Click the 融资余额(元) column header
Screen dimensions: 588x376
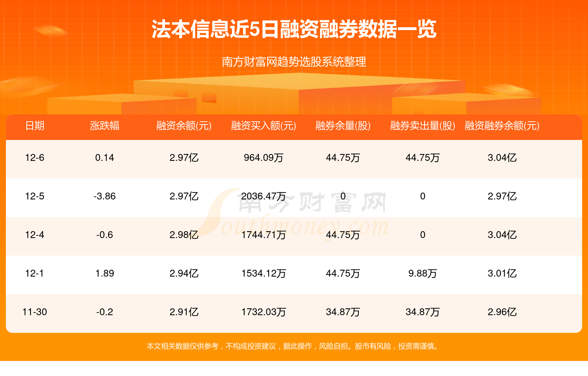click(x=184, y=126)
